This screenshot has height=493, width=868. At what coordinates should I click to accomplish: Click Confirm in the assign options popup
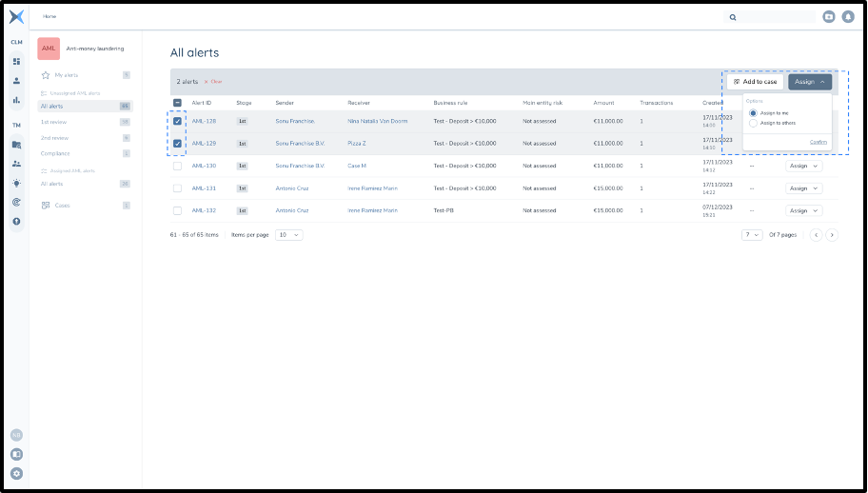(818, 142)
